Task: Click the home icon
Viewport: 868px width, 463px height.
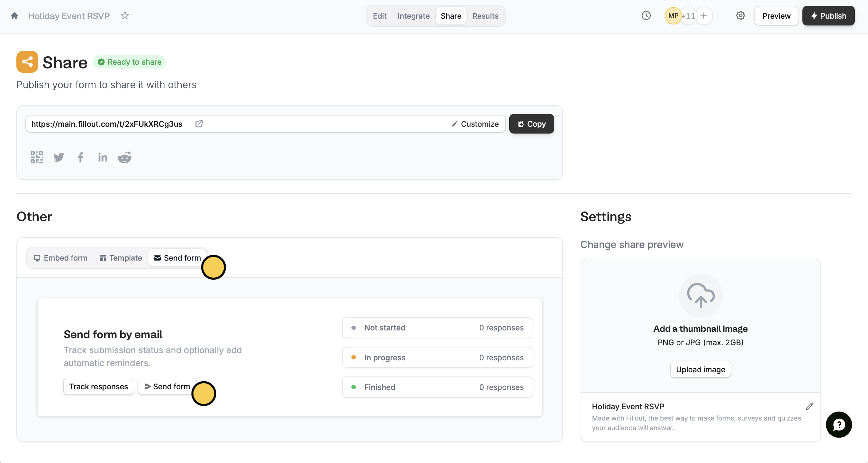Action: [x=14, y=16]
